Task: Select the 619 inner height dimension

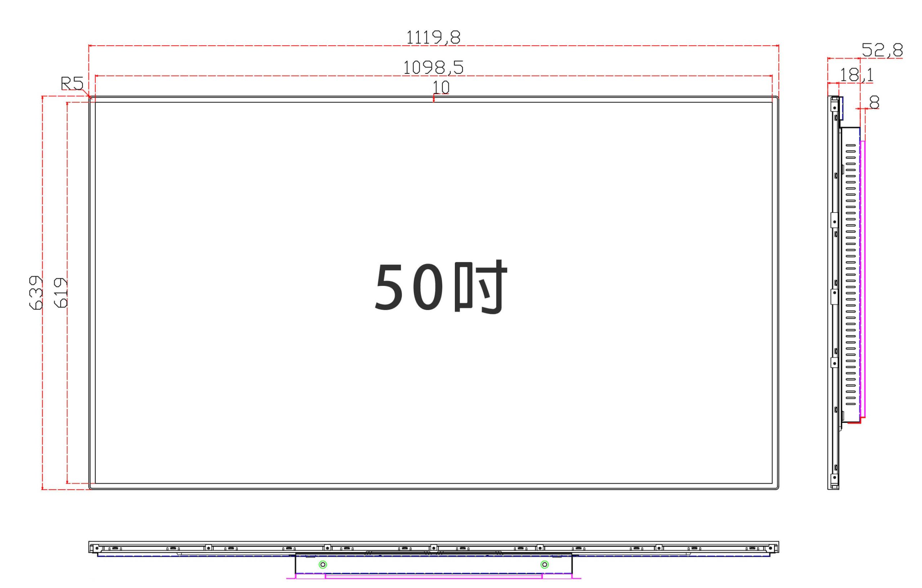Action: pyautogui.click(x=61, y=293)
